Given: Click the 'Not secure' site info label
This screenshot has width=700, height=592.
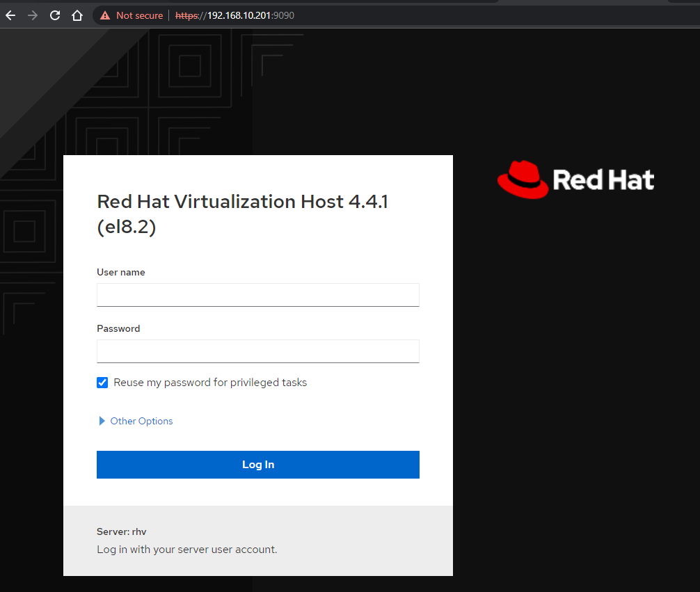Looking at the screenshot, I should 139,15.
